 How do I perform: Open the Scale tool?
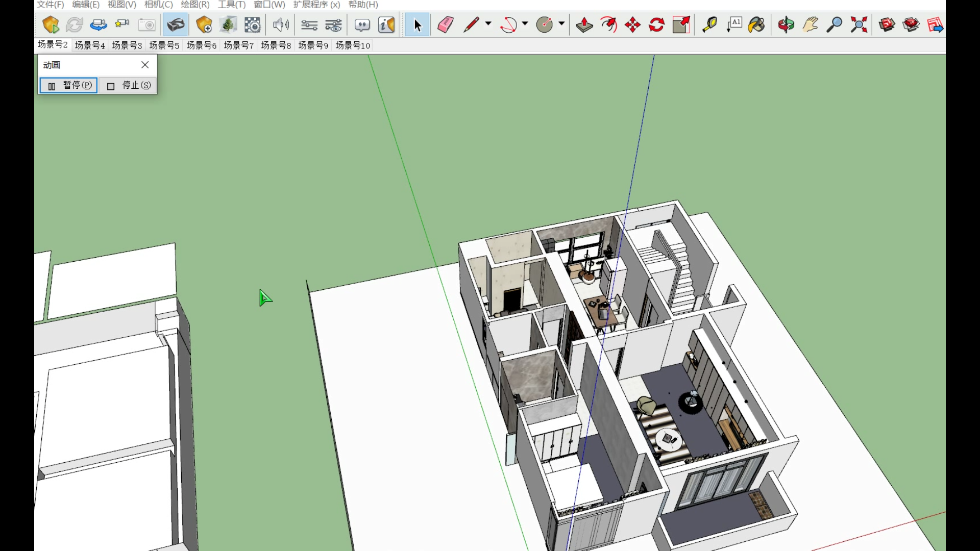coord(681,24)
